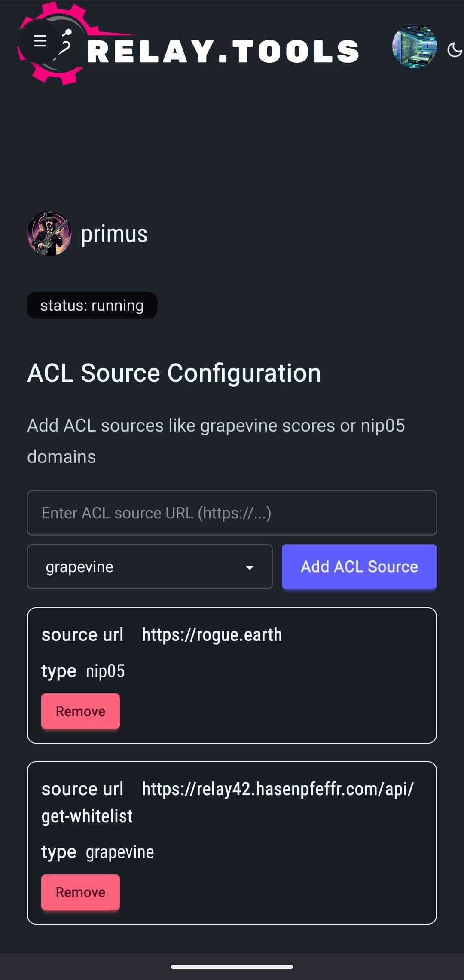
Task: Click the grapevine type value in second card
Action: tap(120, 852)
